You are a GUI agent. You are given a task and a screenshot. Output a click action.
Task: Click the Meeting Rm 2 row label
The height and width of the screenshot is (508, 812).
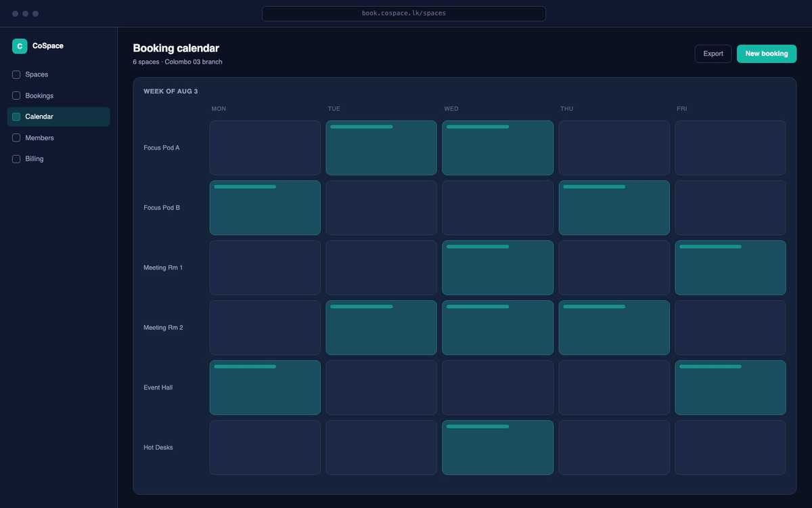163,328
